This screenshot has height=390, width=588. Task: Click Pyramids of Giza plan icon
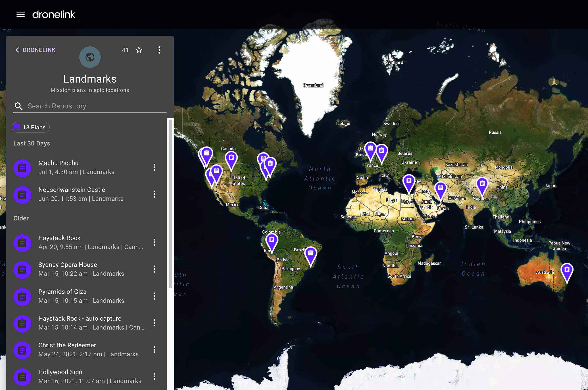click(x=22, y=297)
